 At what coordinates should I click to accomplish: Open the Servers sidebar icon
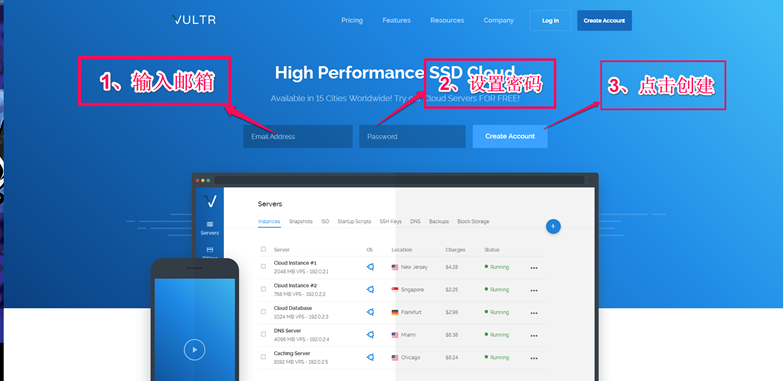pos(210,228)
